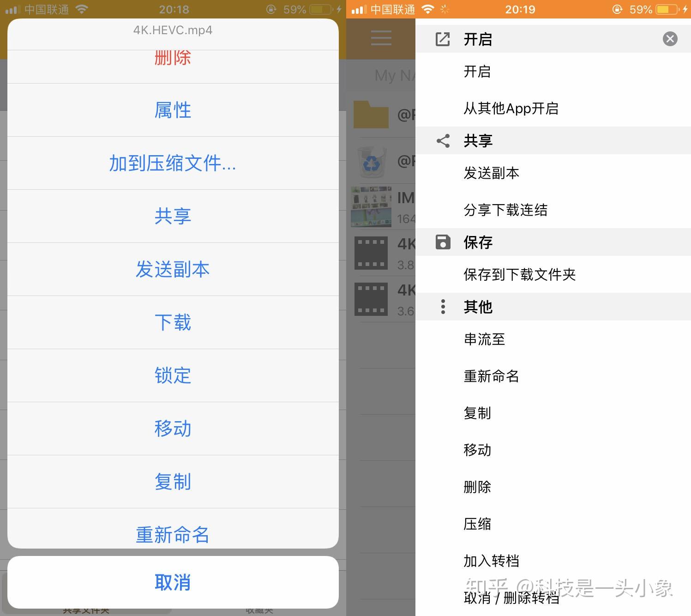Choose 从其他App开启 option

(x=511, y=109)
